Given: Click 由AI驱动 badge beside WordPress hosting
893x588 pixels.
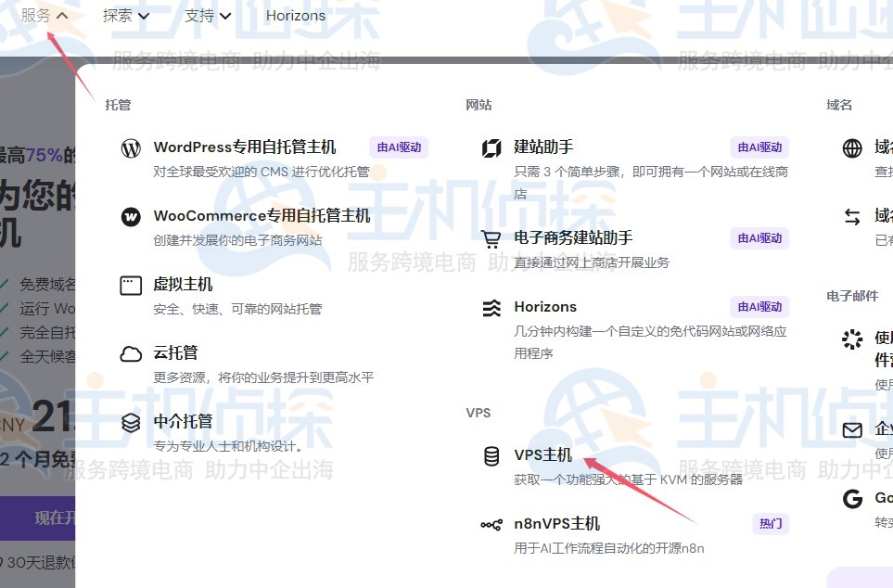Looking at the screenshot, I should click(399, 147).
